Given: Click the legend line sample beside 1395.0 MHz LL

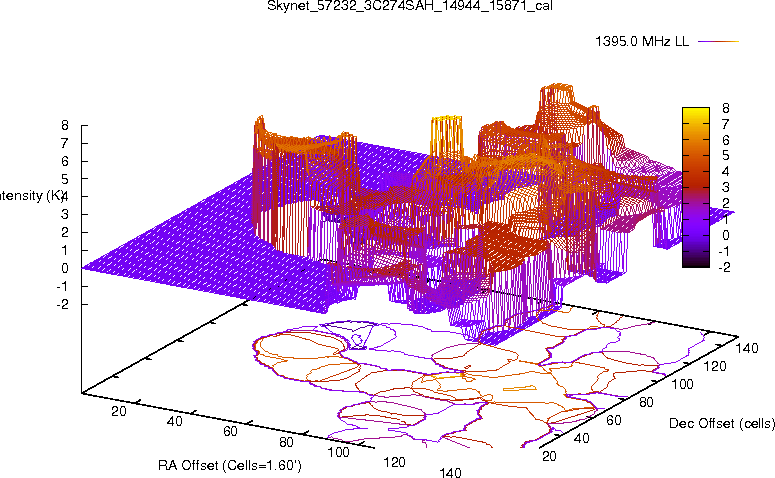Looking at the screenshot, I should tap(718, 42).
